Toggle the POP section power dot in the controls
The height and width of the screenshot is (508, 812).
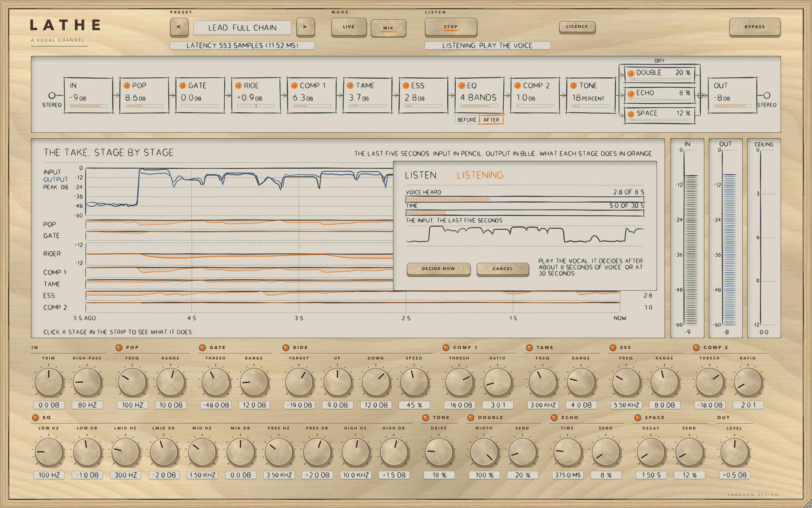tap(119, 348)
